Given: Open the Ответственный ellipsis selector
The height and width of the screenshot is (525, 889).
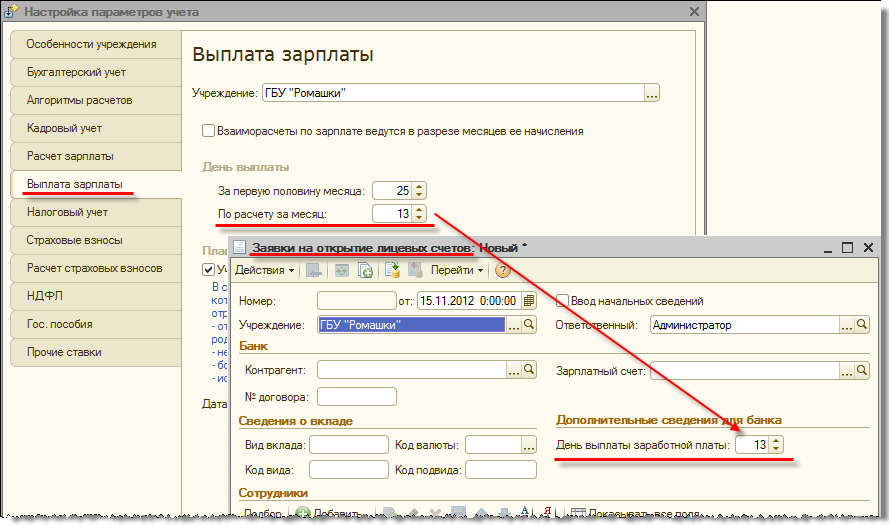Looking at the screenshot, I should pos(846,325).
